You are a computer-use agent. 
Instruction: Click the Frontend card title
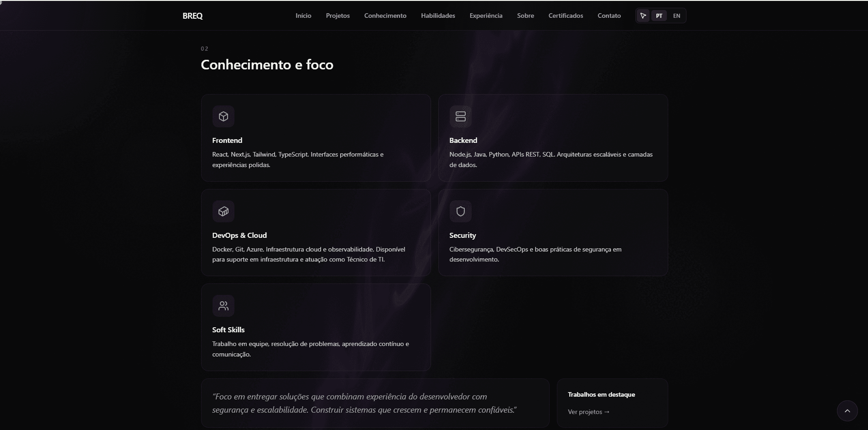click(x=227, y=141)
